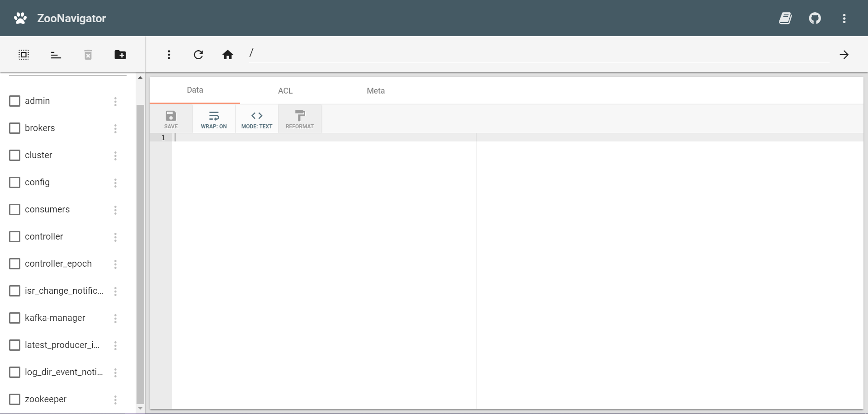Open the documentation book icon

[x=785, y=18]
